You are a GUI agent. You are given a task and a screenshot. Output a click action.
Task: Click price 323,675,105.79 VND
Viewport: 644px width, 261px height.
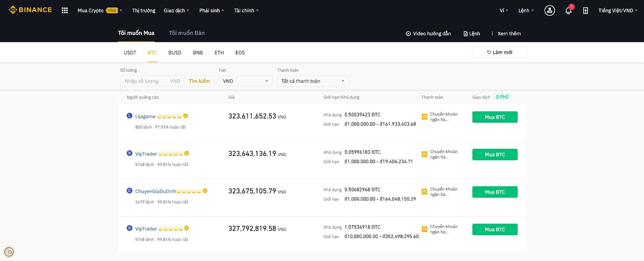click(x=257, y=191)
